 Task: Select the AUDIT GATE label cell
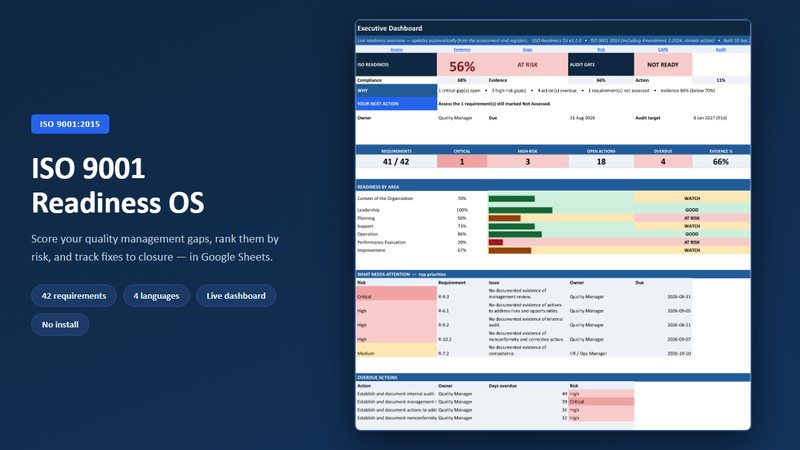[601, 65]
